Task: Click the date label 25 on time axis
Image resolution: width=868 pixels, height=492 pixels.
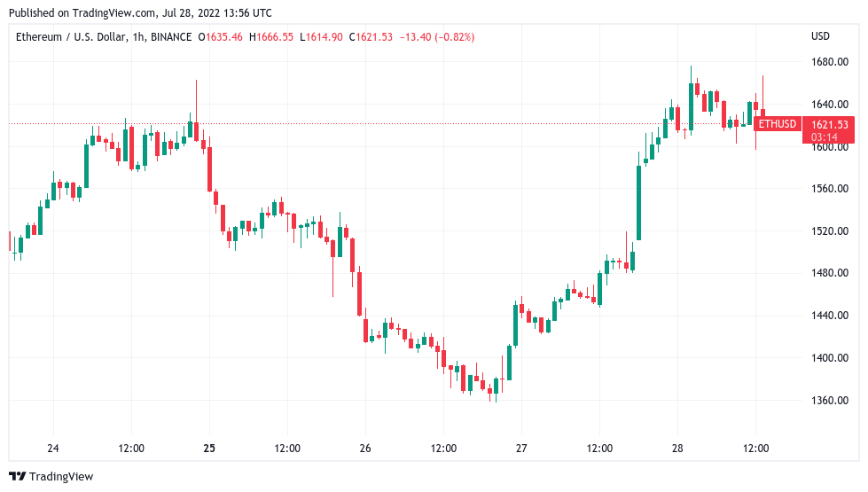Action: coord(210,448)
